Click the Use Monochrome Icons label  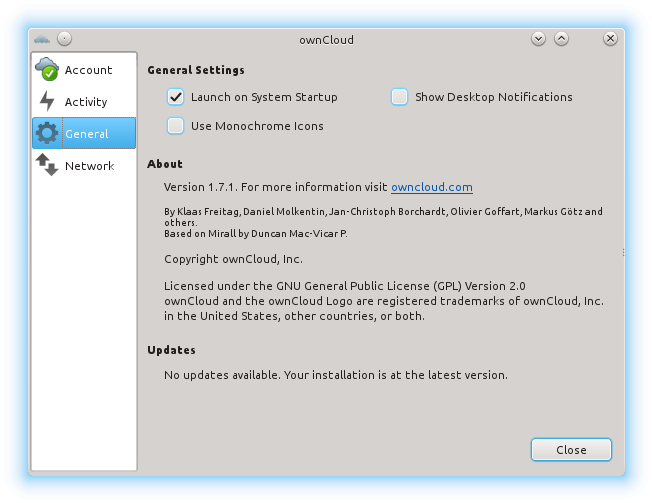(257, 126)
